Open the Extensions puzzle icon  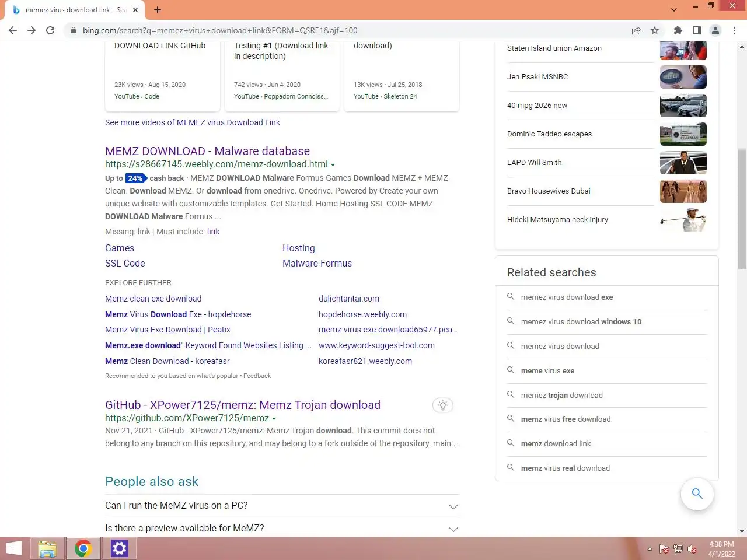(678, 30)
